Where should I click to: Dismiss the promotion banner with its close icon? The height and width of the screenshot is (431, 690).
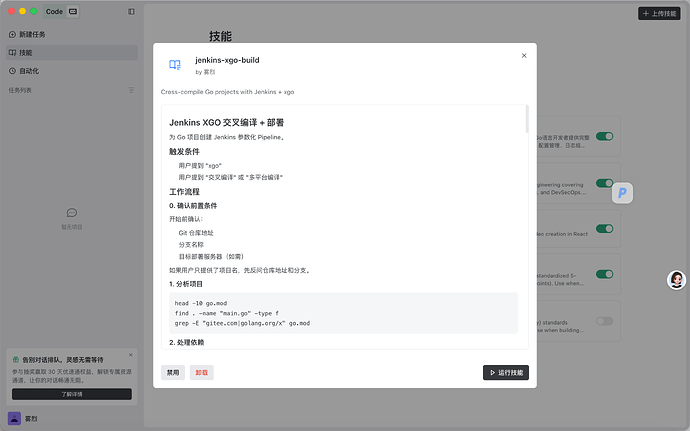click(131, 355)
